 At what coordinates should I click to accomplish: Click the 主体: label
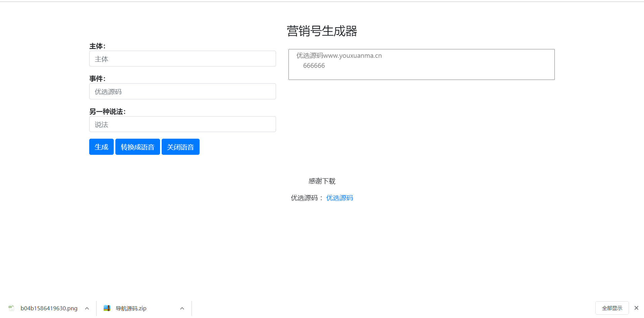tap(97, 46)
